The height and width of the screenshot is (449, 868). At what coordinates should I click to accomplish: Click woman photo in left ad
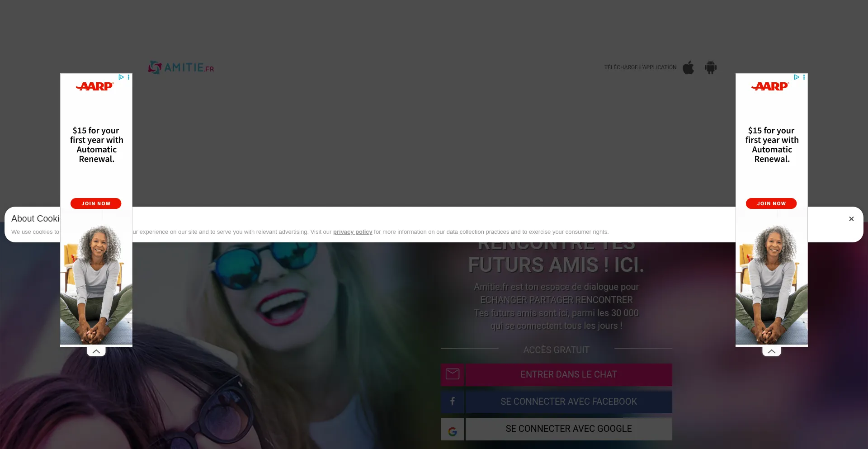pyautogui.click(x=96, y=285)
